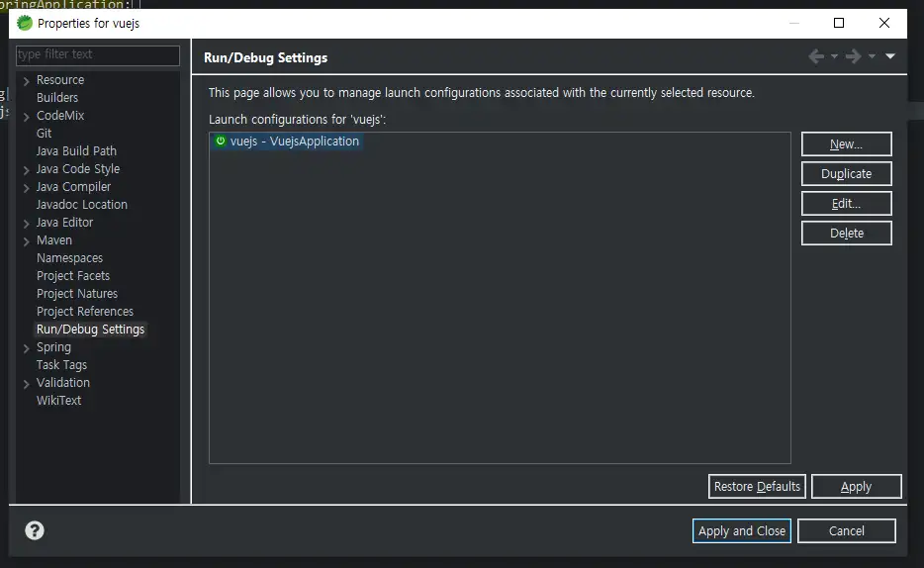Click the help question mark icon
The width and height of the screenshot is (924, 568).
point(35,530)
